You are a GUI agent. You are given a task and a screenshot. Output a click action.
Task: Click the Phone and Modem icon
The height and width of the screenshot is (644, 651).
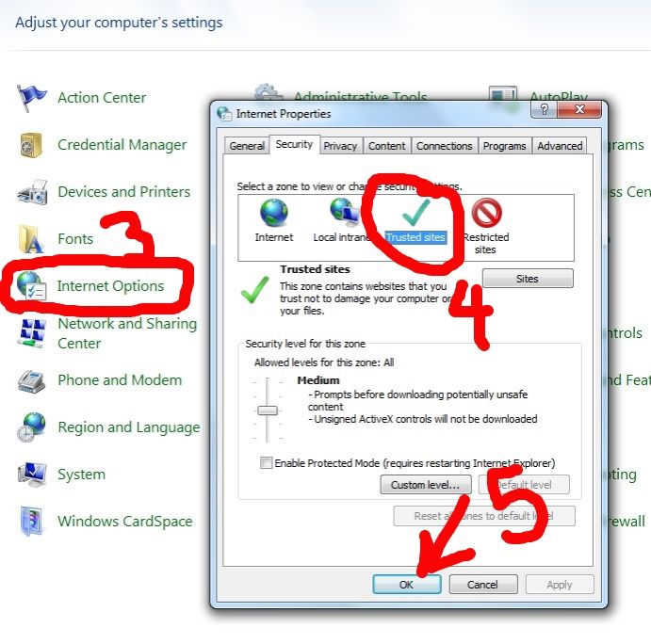(31, 380)
